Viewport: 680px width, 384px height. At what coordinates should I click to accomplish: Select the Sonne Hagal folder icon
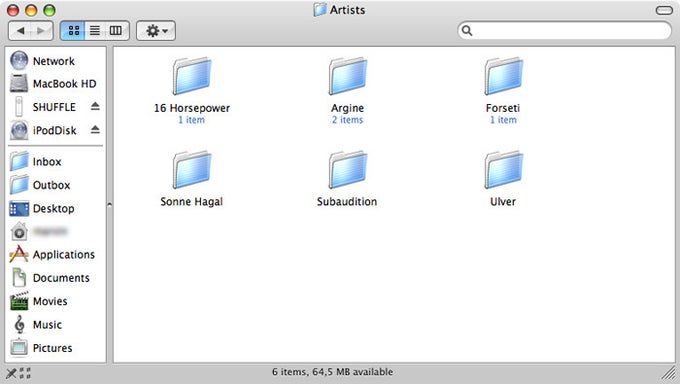pos(192,170)
